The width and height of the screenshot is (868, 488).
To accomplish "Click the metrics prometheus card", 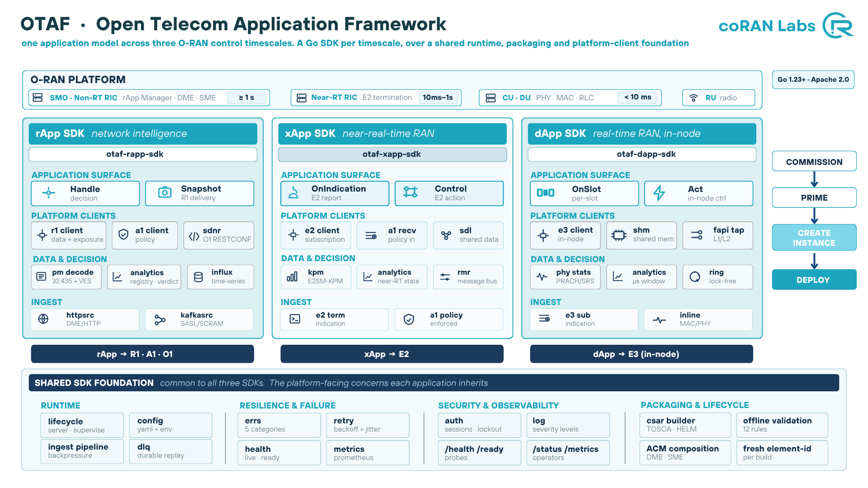I will (x=368, y=453).
